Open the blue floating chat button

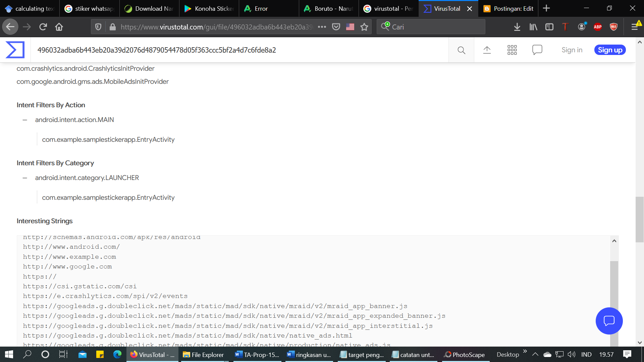pyautogui.click(x=609, y=321)
